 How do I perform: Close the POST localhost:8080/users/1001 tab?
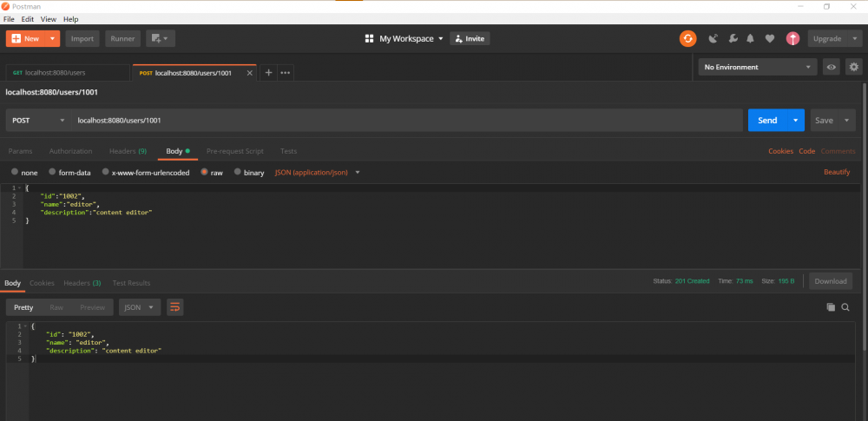[x=249, y=73]
